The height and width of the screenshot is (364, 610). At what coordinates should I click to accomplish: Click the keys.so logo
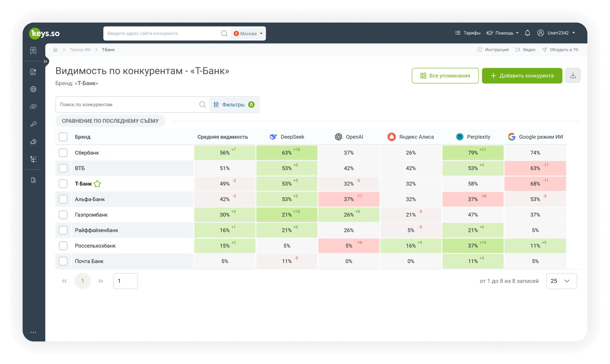[44, 33]
